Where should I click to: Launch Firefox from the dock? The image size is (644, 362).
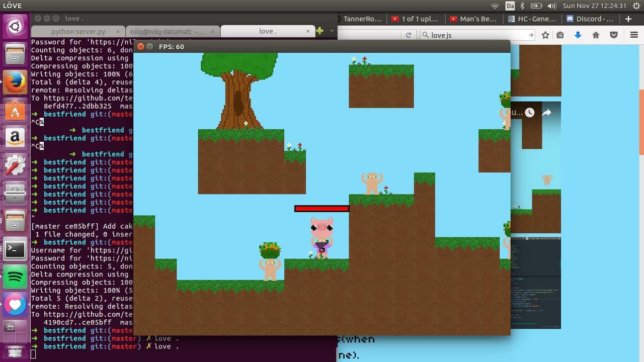click(x=15, y=81)
